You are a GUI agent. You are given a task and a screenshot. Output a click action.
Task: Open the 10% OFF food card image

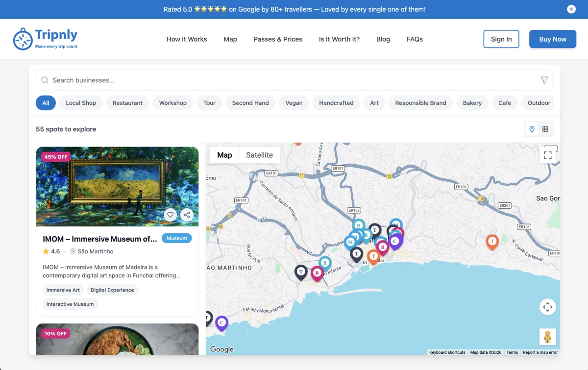click(x=117, y=339)
